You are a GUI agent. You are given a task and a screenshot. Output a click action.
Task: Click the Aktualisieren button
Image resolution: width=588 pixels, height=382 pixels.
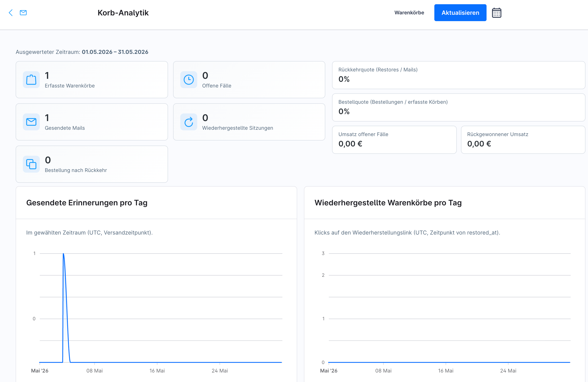pos(460,13)
